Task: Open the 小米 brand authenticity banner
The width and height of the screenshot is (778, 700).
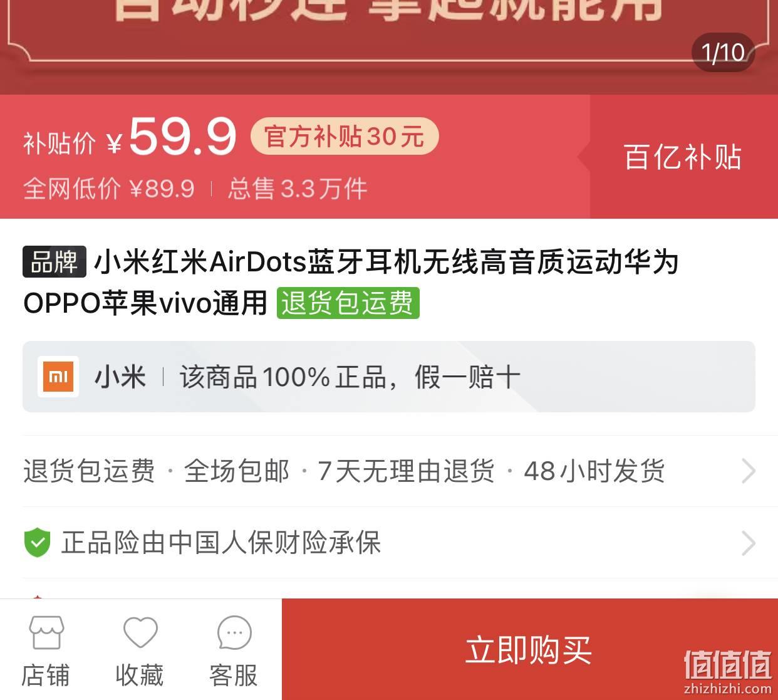Action: (389, 377)
